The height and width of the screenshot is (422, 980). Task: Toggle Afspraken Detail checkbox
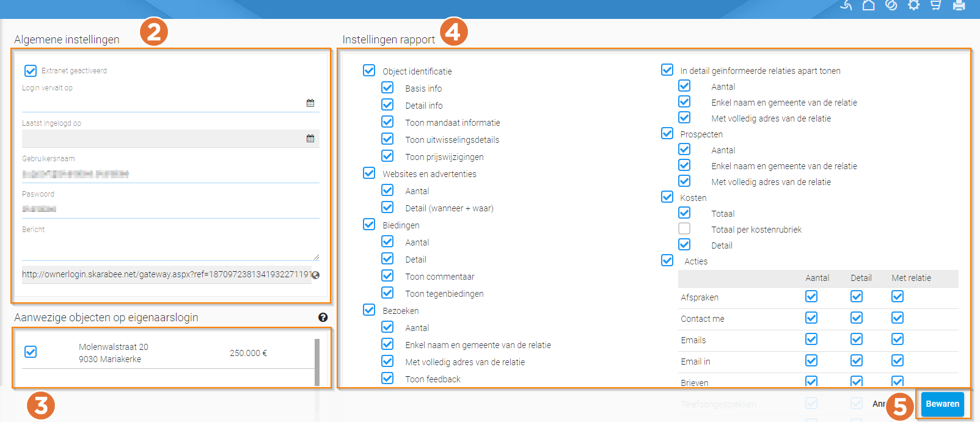857,296
